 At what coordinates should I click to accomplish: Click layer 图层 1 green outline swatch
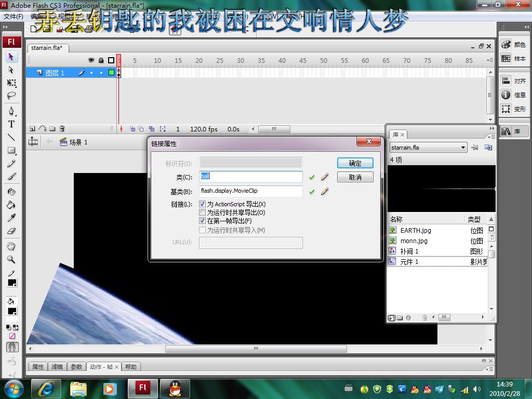[111, 72]
